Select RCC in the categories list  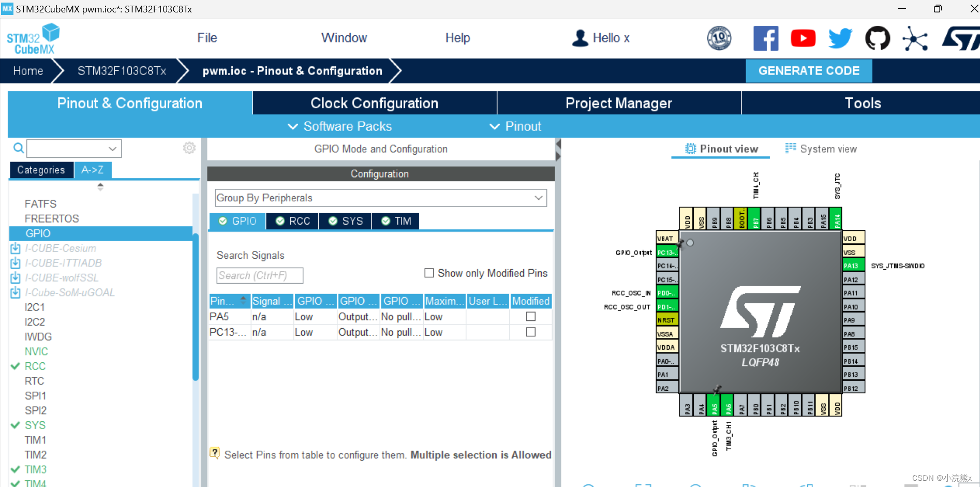[x=35, y=366]
